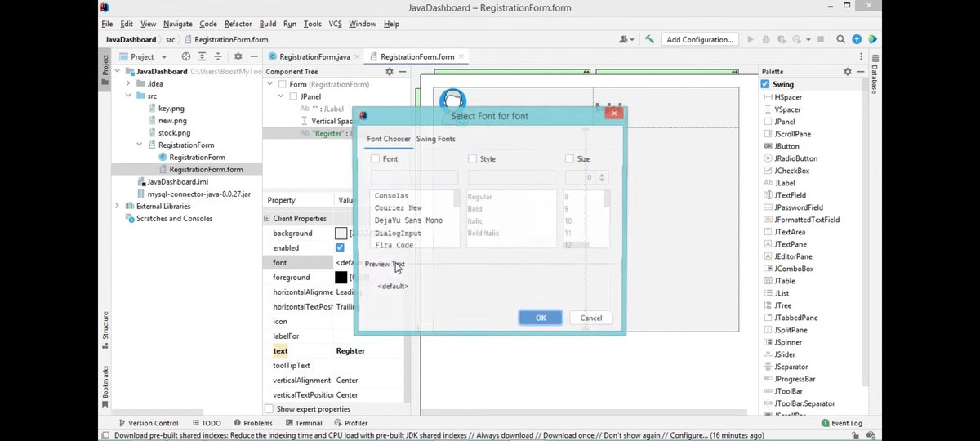
Task: Toggle the enabled property checkbox
Action: [x=341, y=247]
